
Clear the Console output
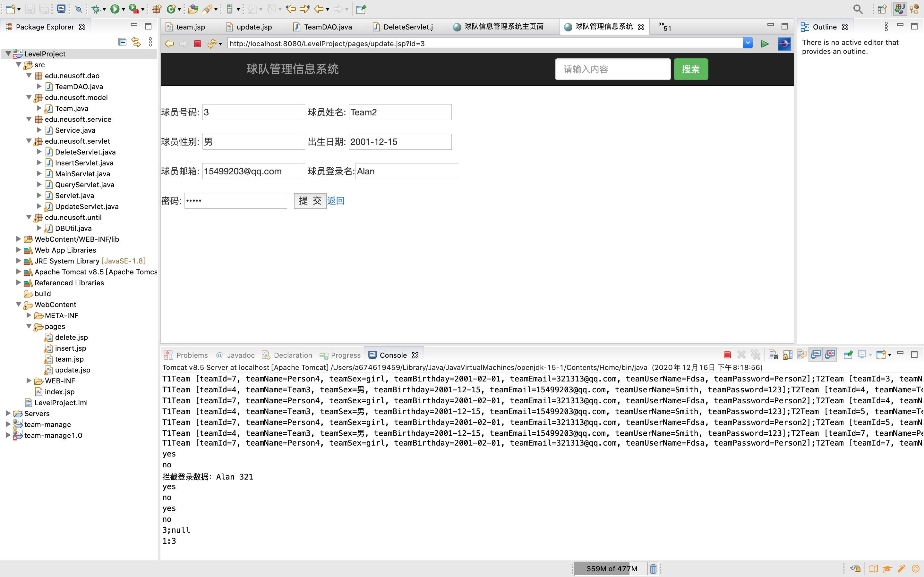[773, 355]
